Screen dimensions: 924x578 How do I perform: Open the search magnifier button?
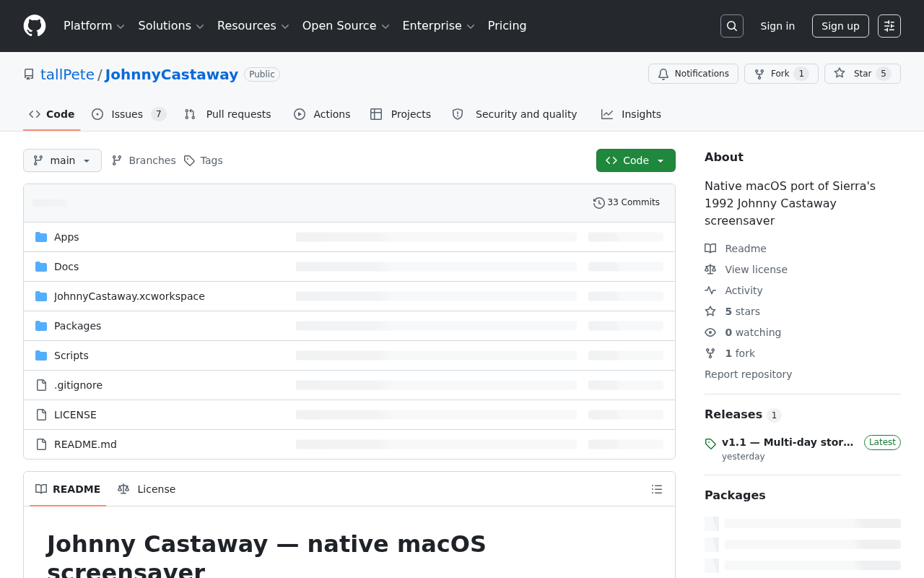coord(732,26)
